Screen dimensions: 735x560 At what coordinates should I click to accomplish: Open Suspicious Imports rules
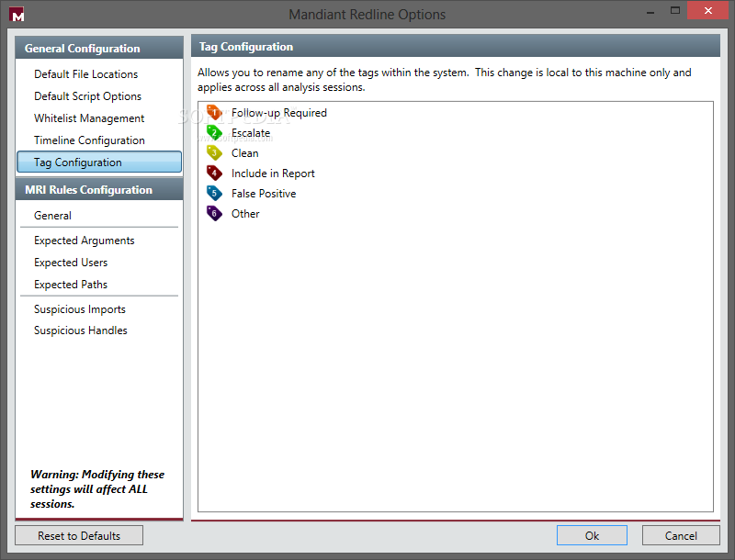(80, 309)
